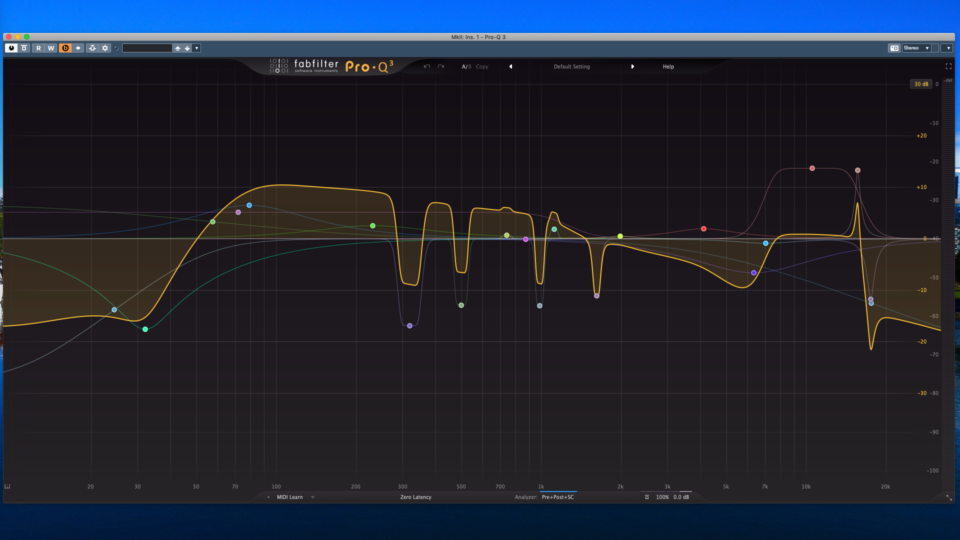Open the Default Setting preset menu
Viewport: 960px width, 540px height.
pyautogui.click(x=571, y=67)
